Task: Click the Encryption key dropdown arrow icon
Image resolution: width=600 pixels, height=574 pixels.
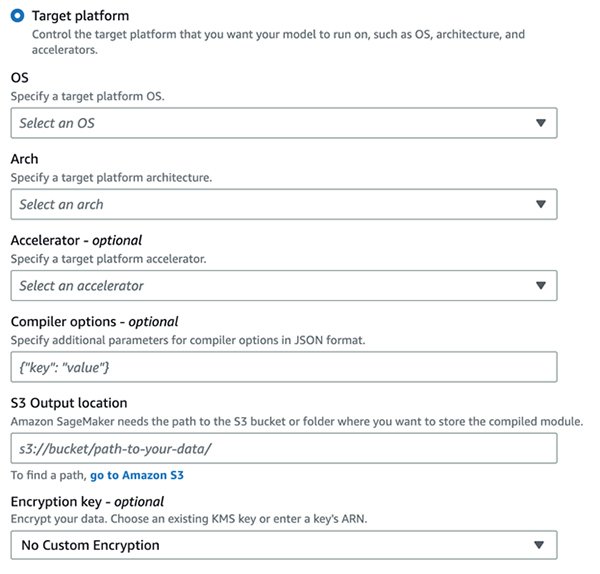Action: [x=540, y=545]
